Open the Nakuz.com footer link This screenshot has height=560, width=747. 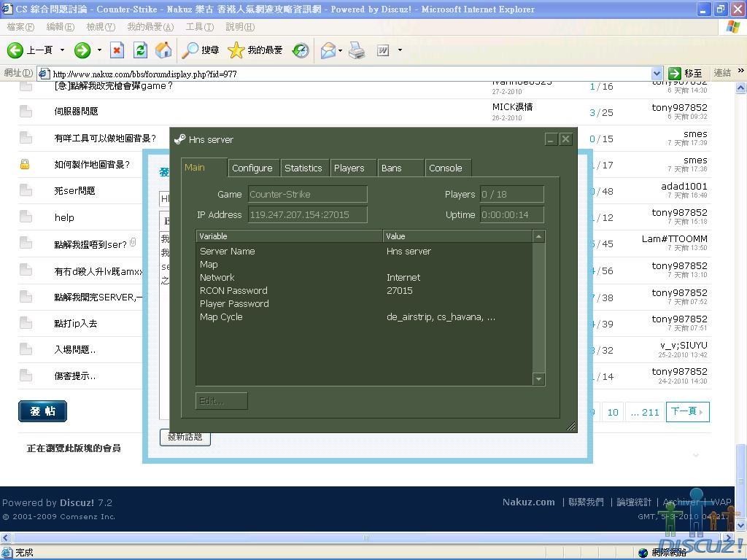point(529,502)
